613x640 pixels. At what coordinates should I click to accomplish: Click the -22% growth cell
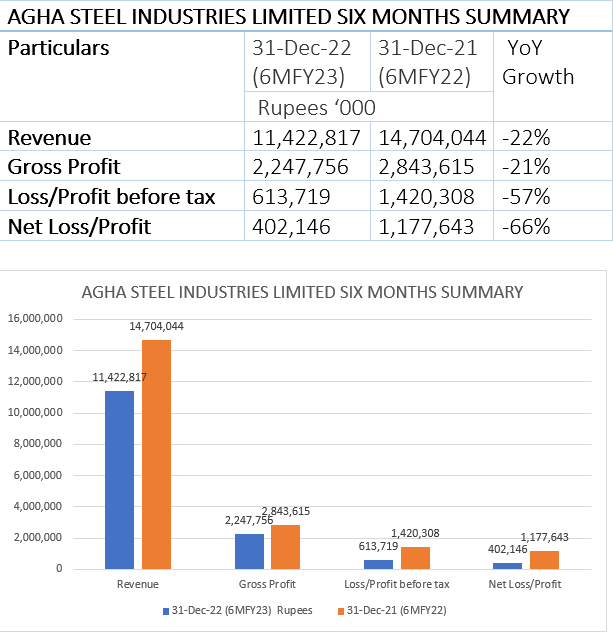[526, 138]
